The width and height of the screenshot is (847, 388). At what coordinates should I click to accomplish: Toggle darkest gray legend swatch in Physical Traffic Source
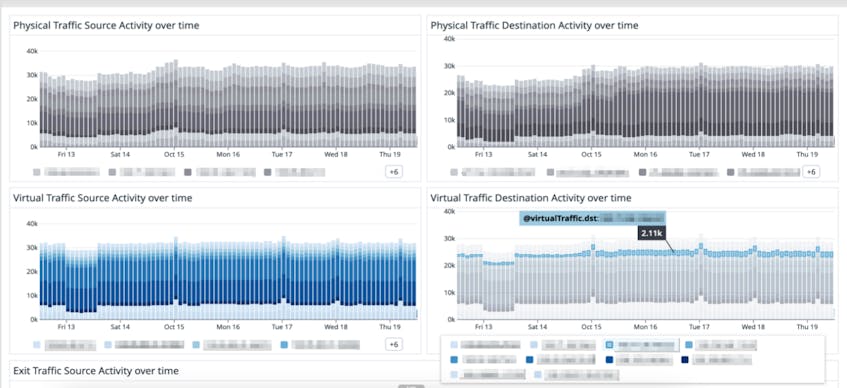[x=188, y=172]
